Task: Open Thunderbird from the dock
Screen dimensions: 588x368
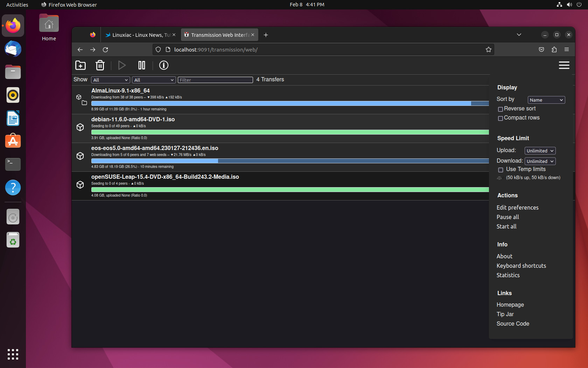Action: (13, 49)
